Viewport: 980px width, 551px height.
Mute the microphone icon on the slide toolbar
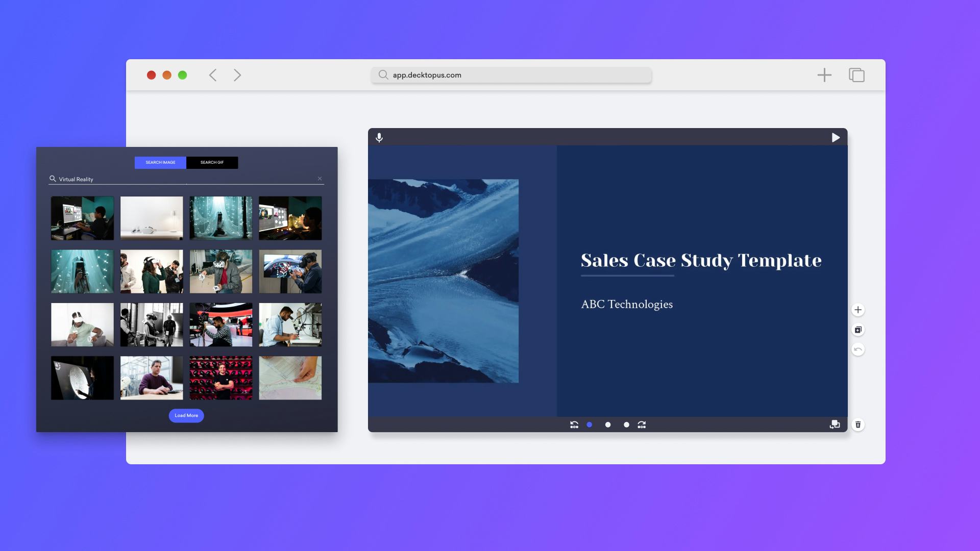click(x=379, y=137)
